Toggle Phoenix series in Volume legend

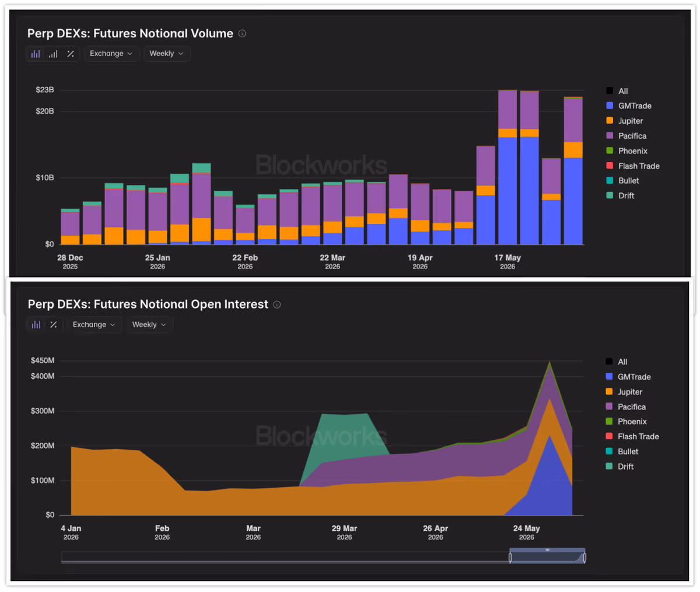(x=626, y=151)
